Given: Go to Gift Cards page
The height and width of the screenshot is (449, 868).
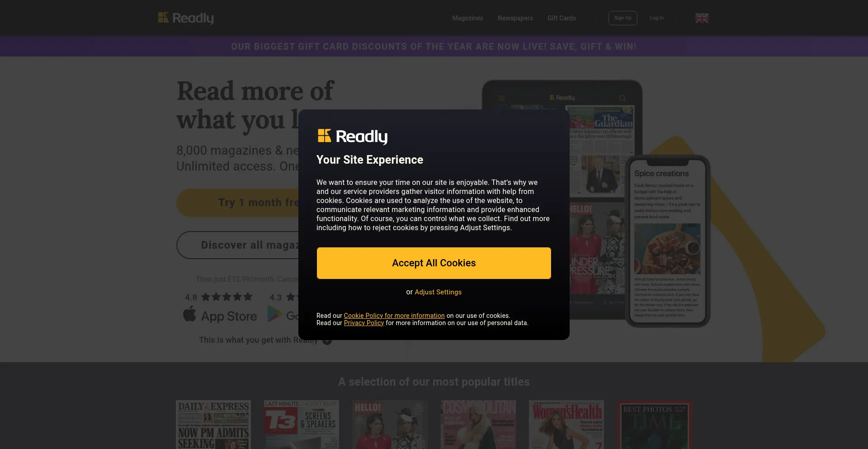Looking at the screenshot, I should click(561, 18).
